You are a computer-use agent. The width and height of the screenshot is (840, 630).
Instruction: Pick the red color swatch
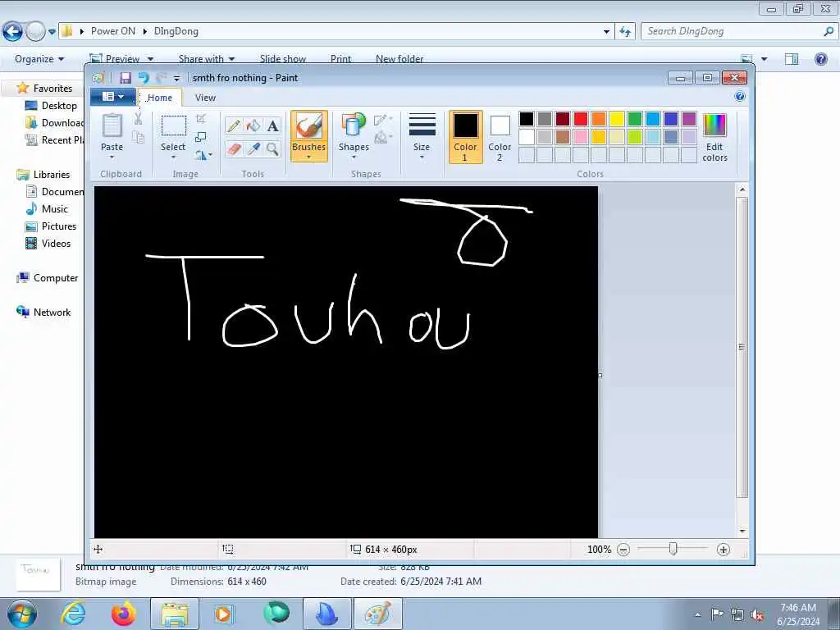tap(581, 119)
